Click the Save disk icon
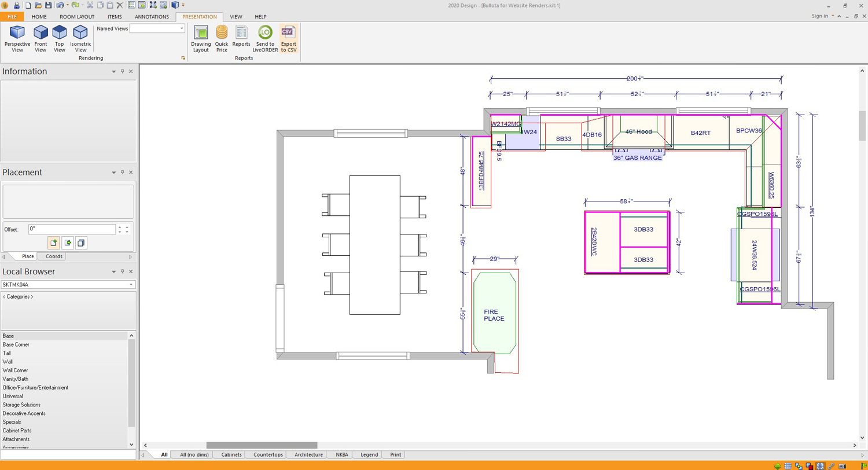 pos(49,5)
